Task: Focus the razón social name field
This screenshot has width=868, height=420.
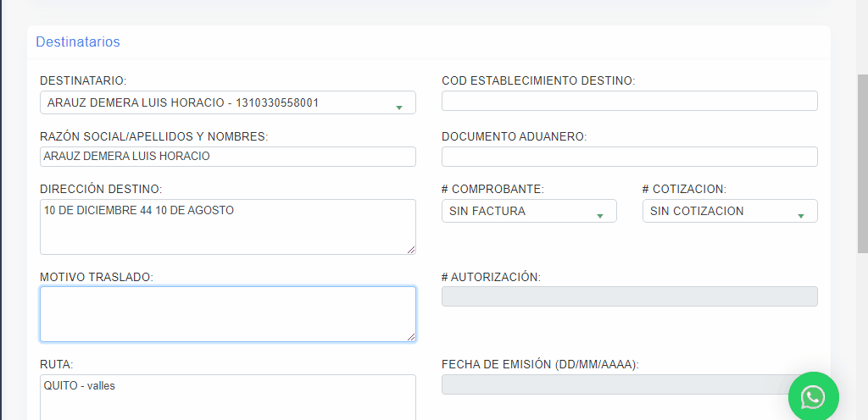Action: [227, 157]
